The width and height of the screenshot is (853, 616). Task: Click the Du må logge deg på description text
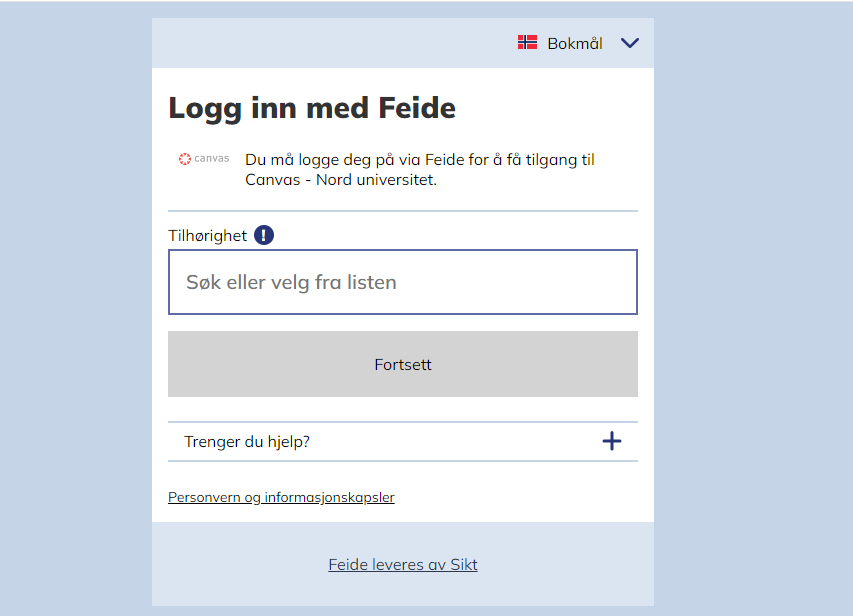(420, 169)
